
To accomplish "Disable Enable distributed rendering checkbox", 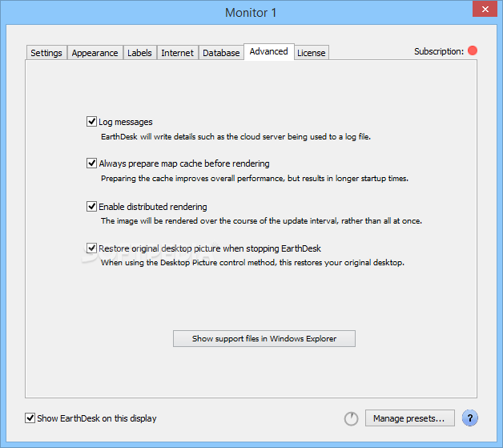I will pos(92,206).
